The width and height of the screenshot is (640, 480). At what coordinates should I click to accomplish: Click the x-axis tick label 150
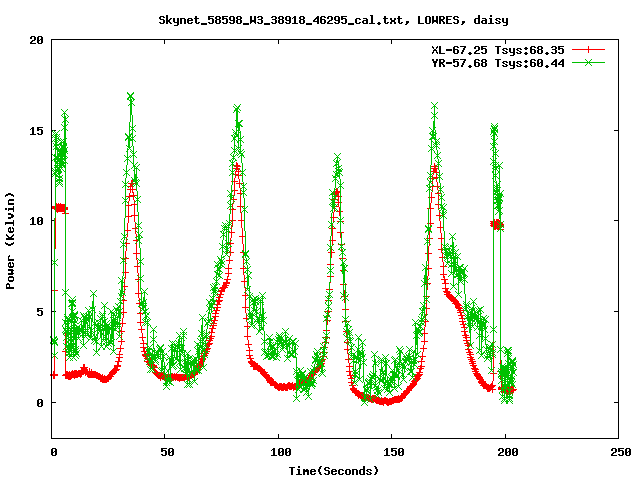pos(394,452)
